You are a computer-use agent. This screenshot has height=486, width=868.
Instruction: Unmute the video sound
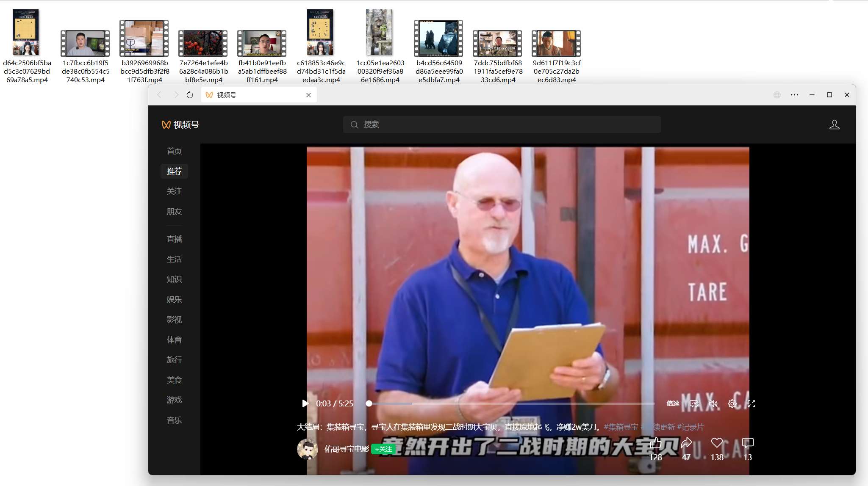713,403
